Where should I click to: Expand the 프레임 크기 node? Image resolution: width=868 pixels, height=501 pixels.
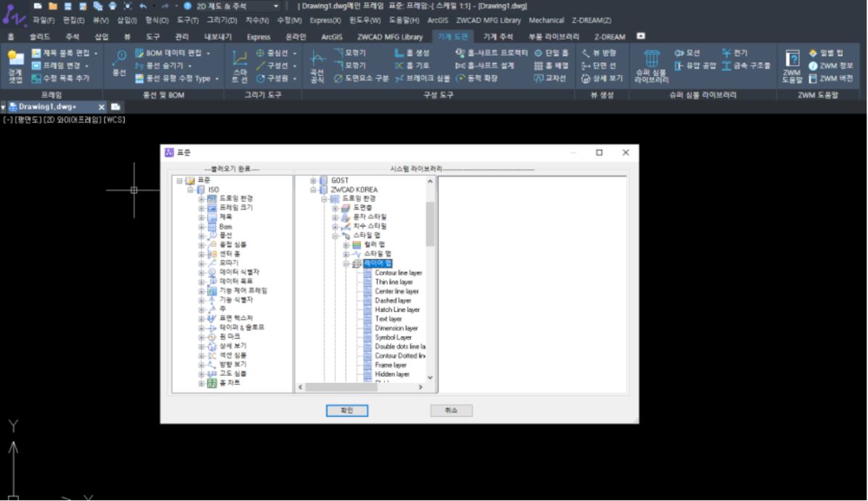(201, 208)
